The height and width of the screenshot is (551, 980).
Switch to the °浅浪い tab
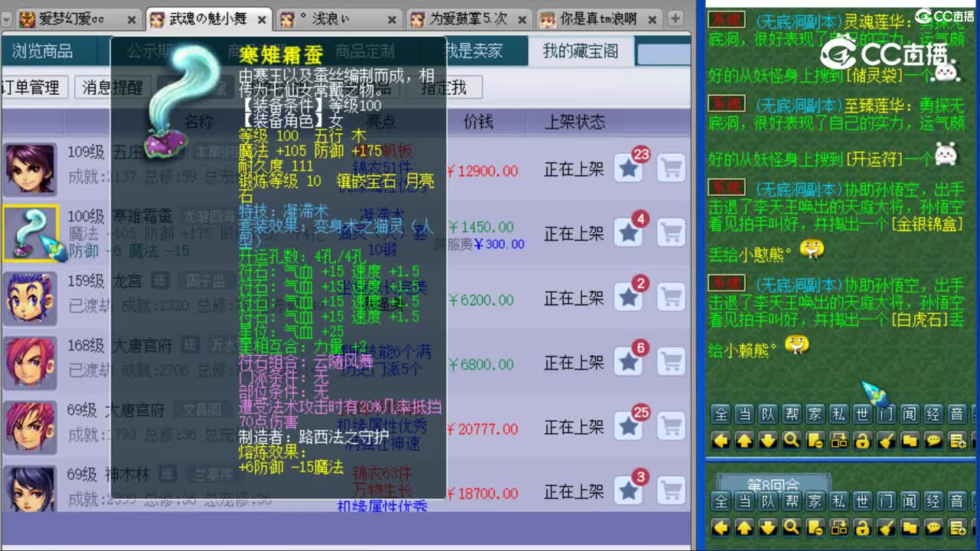tap(339, 19)
